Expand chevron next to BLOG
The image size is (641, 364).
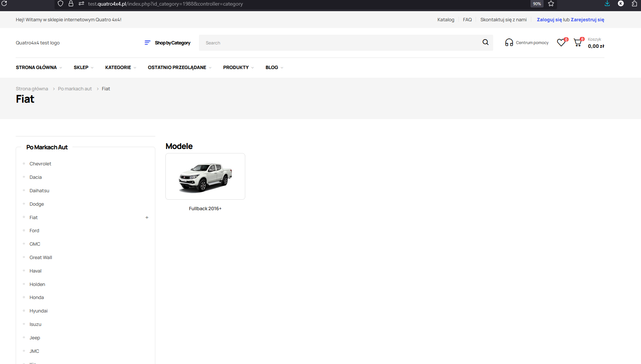click(282, 68)
